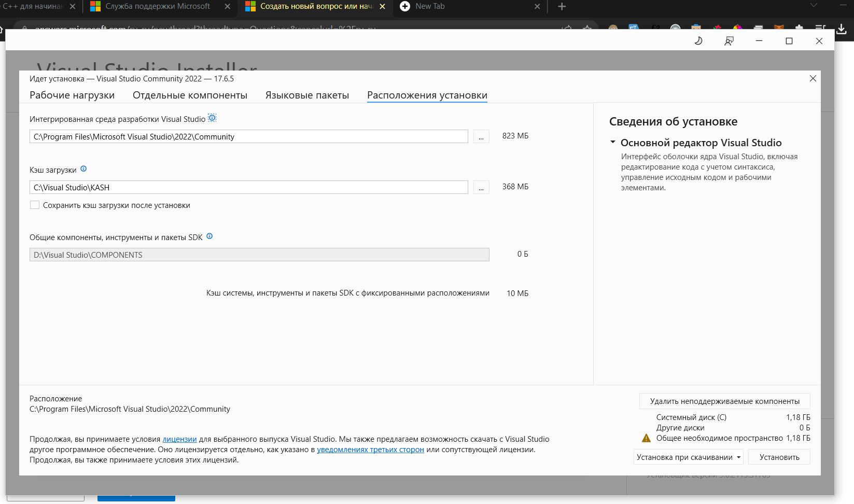The width and height of the screenshot is (854, 504).
Task: Open the Установка при скачивании dropdown
Action: 689,457
